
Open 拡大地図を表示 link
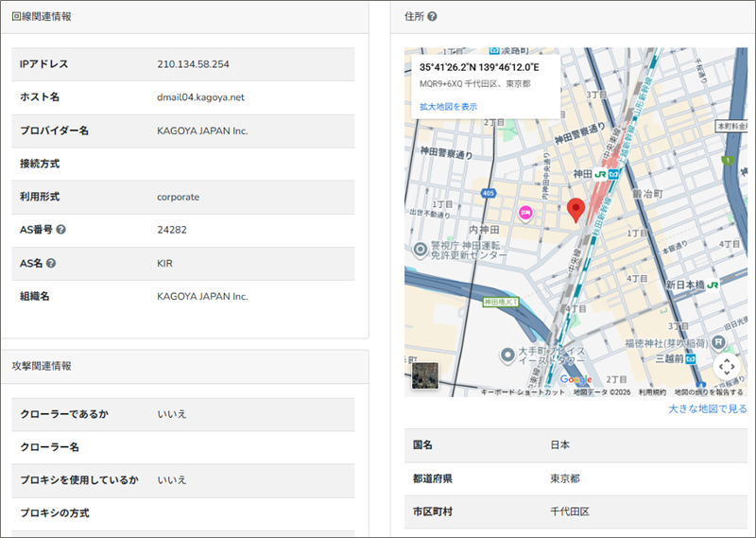click(448, 107)
